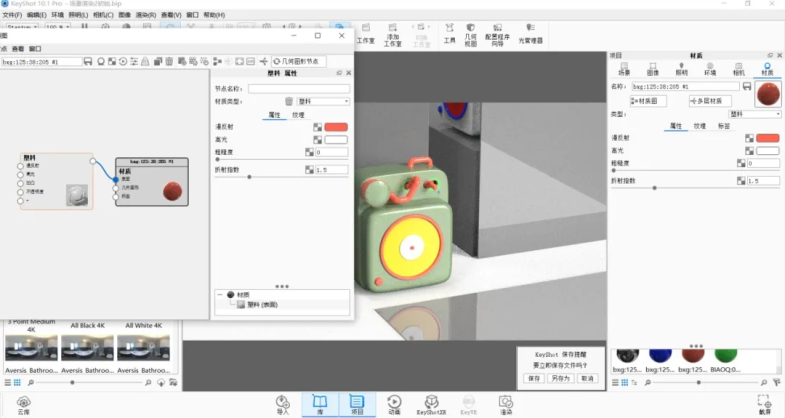Open the 动画 (Animation) panel icon
The image size is (785, 418).
pyautogui.click(x=394, y=403)
